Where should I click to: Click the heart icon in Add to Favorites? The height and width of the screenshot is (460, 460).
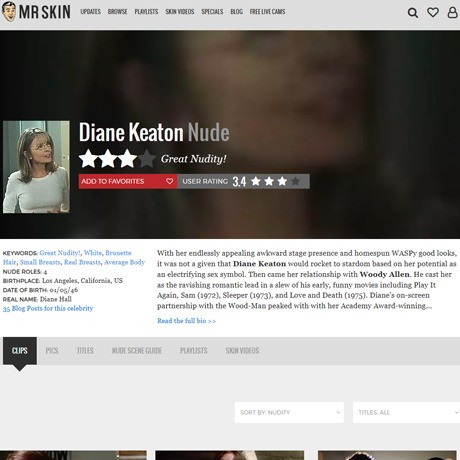[170, 181]
